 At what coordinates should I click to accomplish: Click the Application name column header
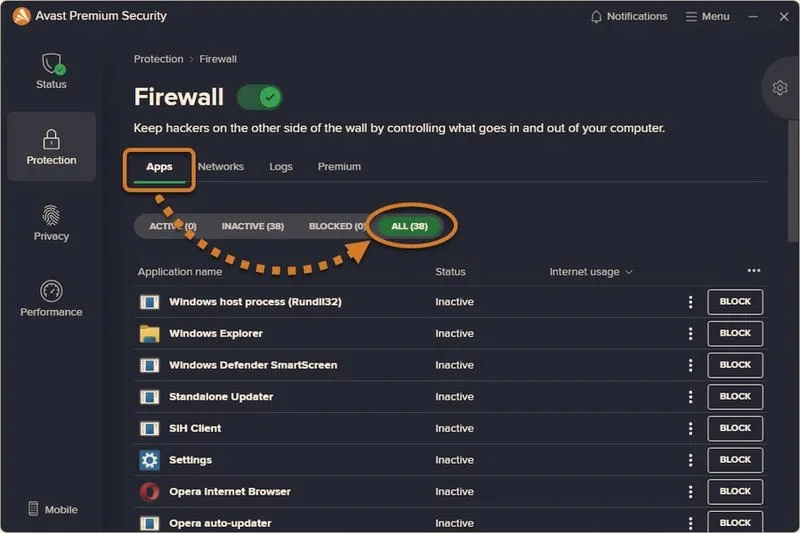[180, 272]
